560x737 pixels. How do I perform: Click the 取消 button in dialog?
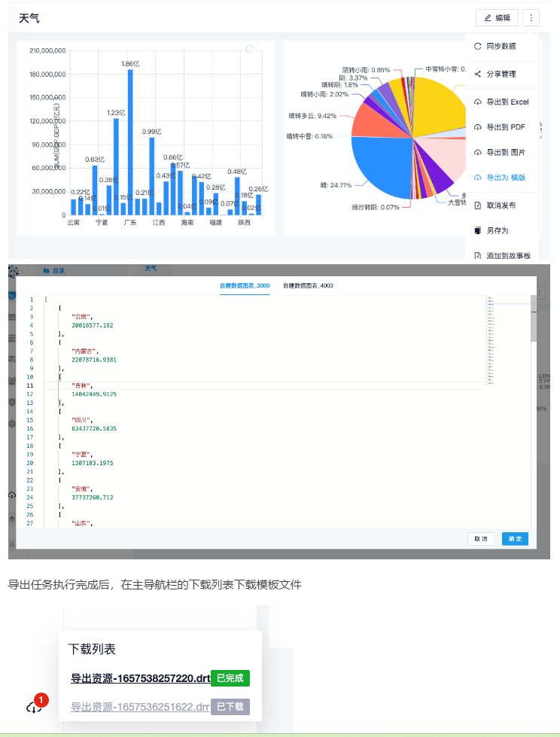[x=481, y=539]
